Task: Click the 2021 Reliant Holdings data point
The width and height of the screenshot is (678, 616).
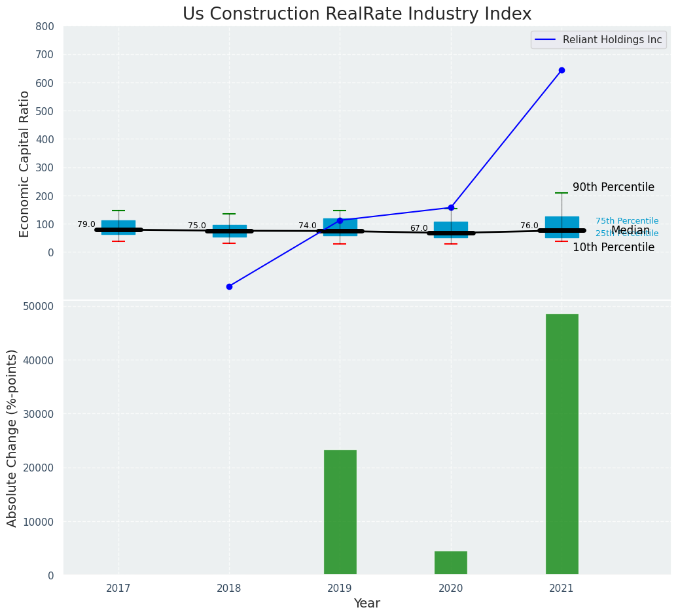Action: coord(562,70)
